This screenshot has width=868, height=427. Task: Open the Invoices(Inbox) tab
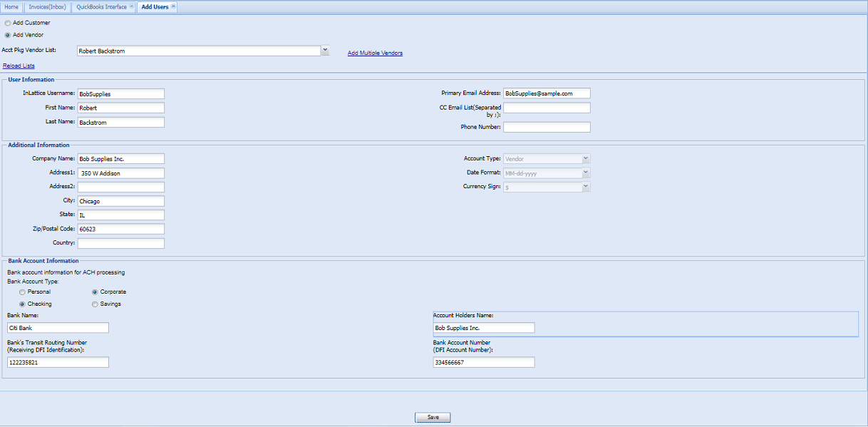click(x=47, y=7)
